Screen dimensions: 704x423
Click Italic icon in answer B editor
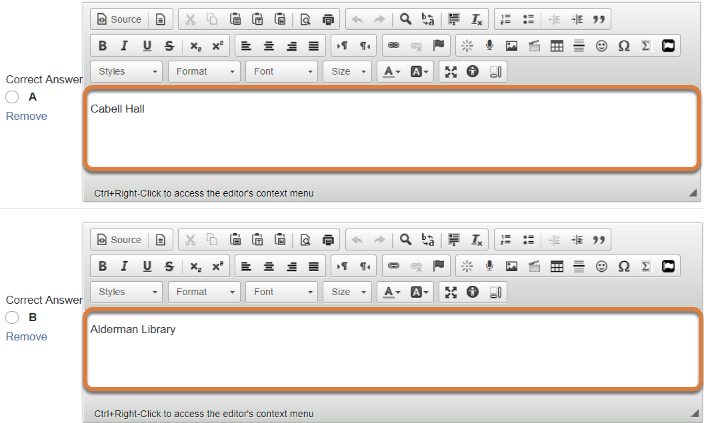[124, 266]
